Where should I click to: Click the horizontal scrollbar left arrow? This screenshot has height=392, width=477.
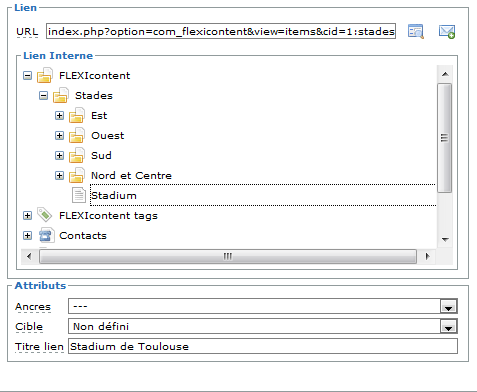coord(29,256)
